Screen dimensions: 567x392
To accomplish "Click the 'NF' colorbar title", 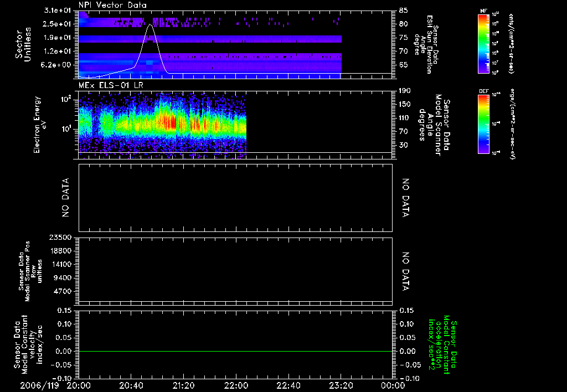I will pos(483,11).
